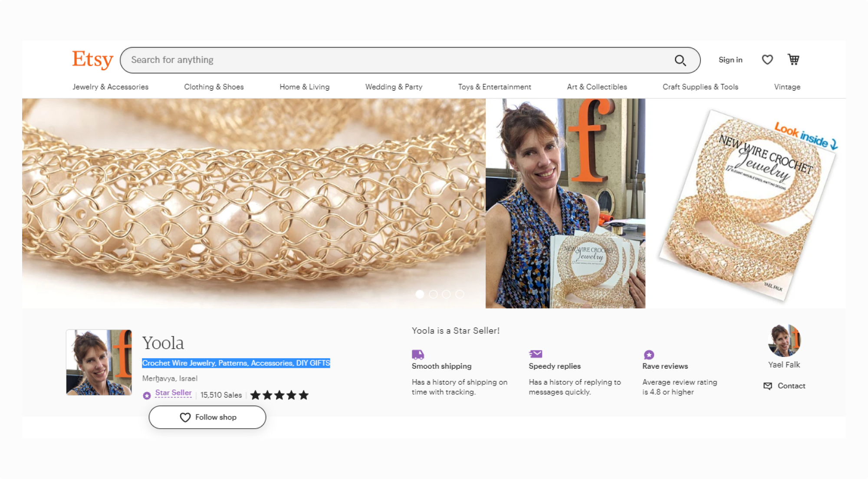The height and width of the screenshot is (479, 868).
Task: Open favorites via the heart icon
Action: tap(767, 59)
